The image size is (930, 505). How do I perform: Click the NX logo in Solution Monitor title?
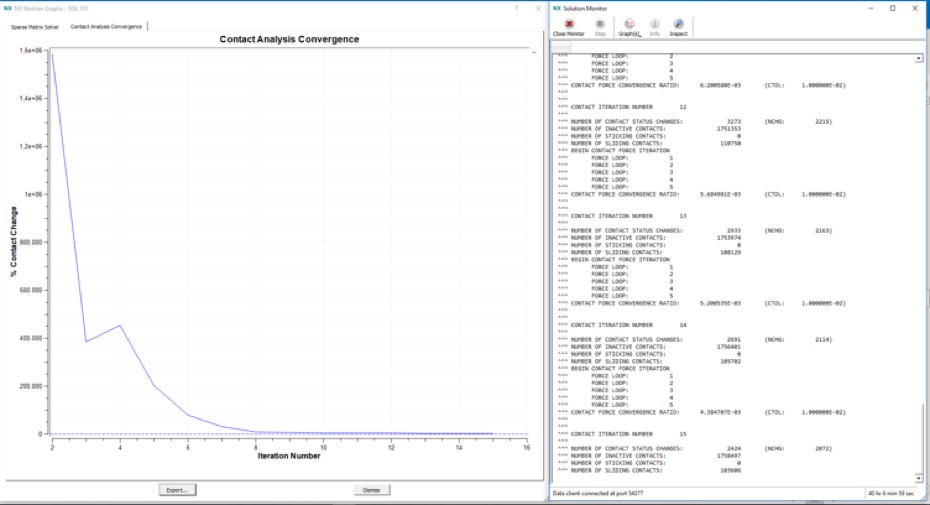tap(556, 8)
